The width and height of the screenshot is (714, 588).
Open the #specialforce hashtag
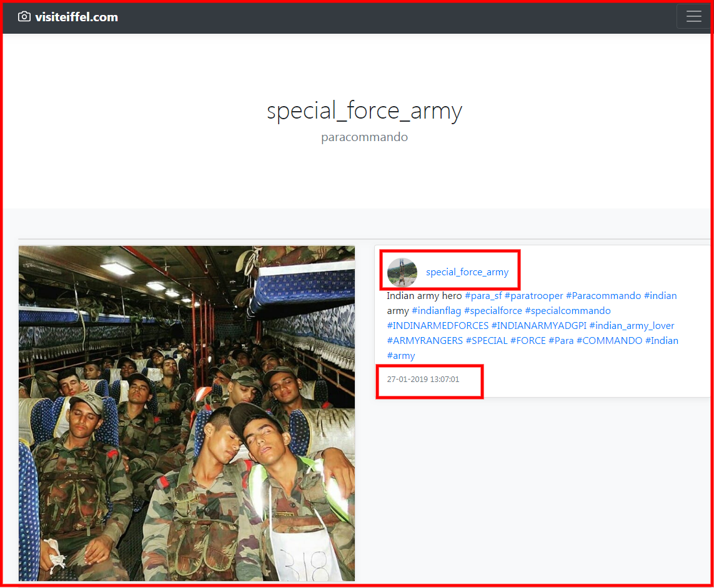(x=493, y=311)
